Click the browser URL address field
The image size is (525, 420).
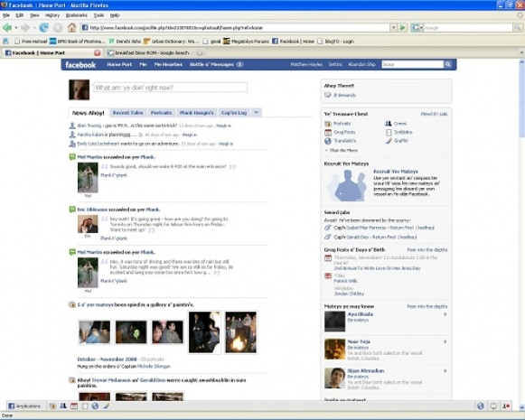236,28
